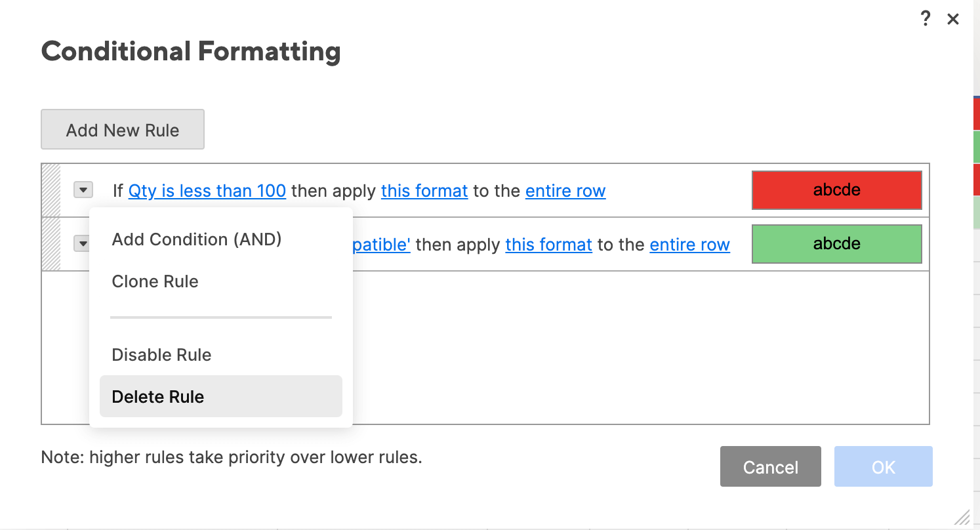Select Delete Rule in the context menu

tap(158, 397)
